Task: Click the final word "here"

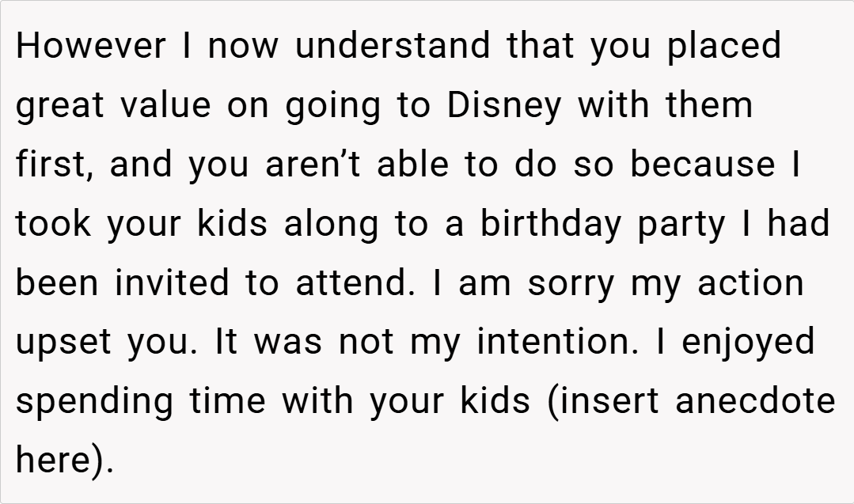Action: (53, 460)
